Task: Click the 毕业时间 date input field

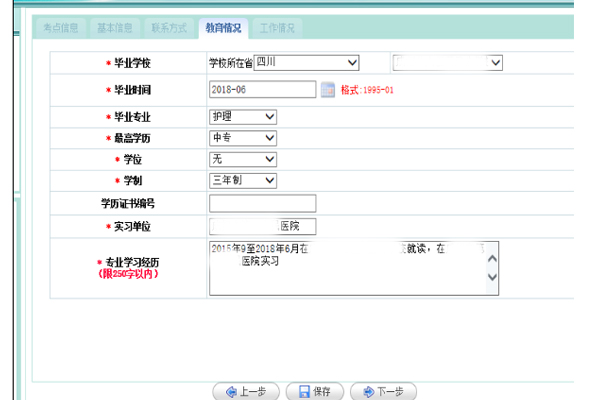Action: (x=262, y=90)
